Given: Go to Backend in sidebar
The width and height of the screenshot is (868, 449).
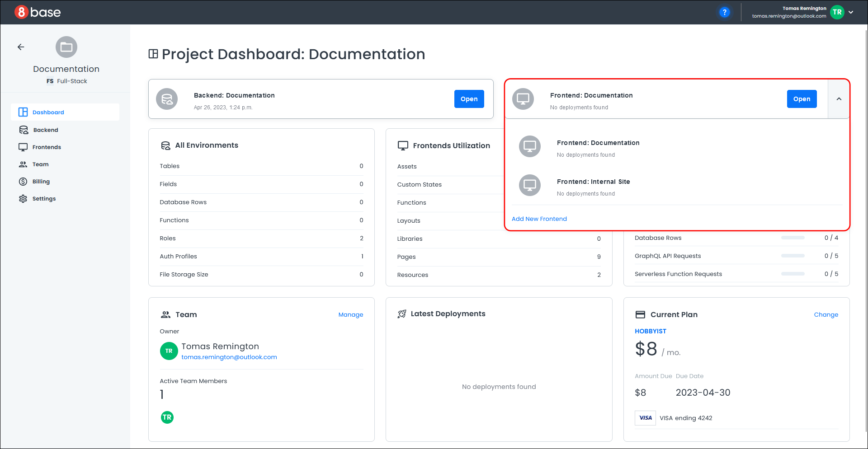Looking at the screenshot, I should click(45, 130).
